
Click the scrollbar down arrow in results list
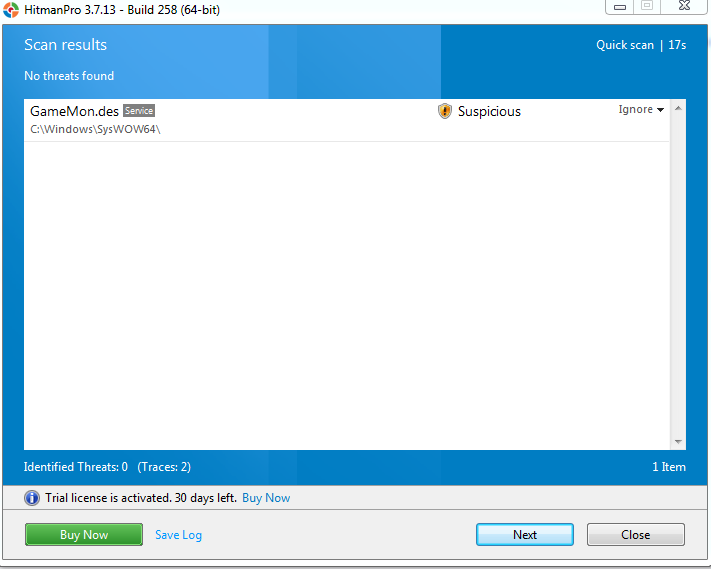678,442
